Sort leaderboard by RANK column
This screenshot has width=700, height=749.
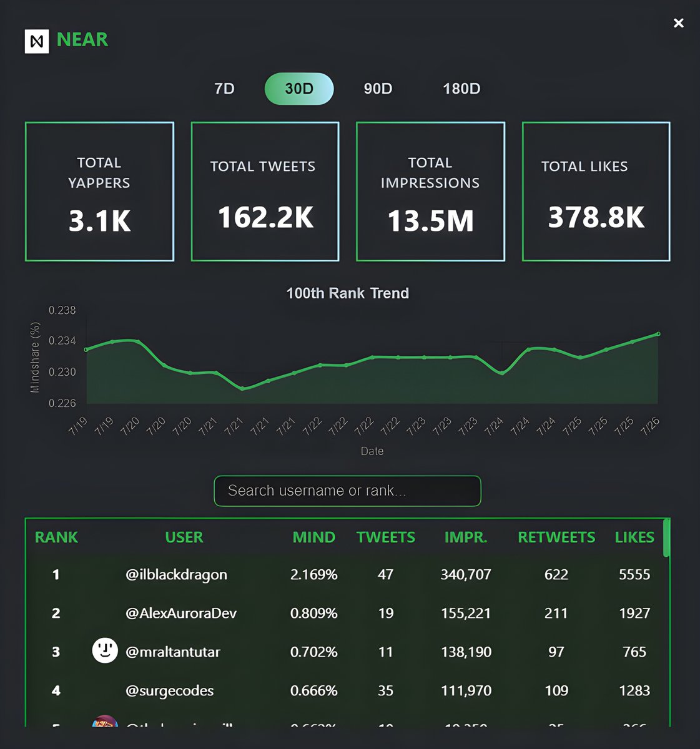tap(56, 537)
